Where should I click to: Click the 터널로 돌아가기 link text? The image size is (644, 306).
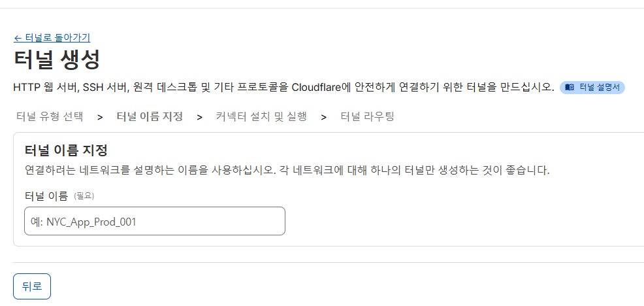coord(57,38)
